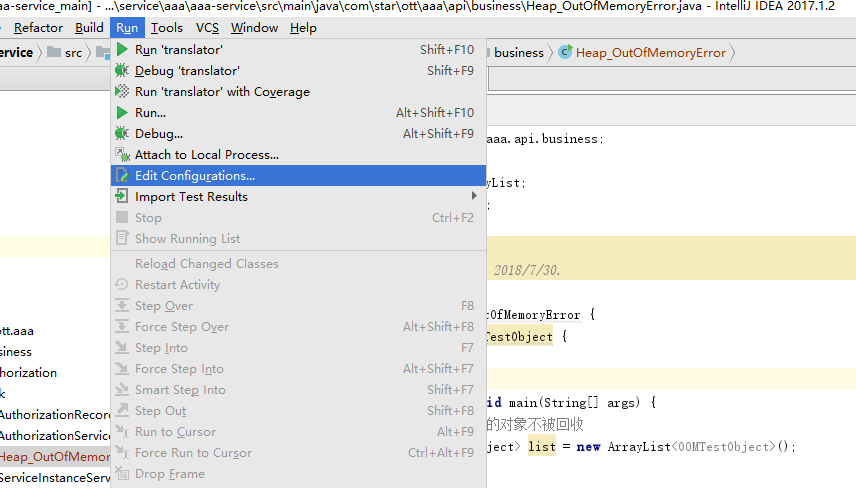Open the Build menu

pyautogui.click(x=89, y=28)
